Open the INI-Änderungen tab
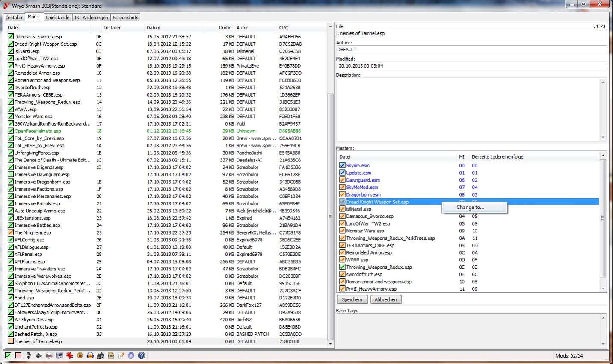The height and width of the screenshot is (364, 613). (x=91, y=18)
